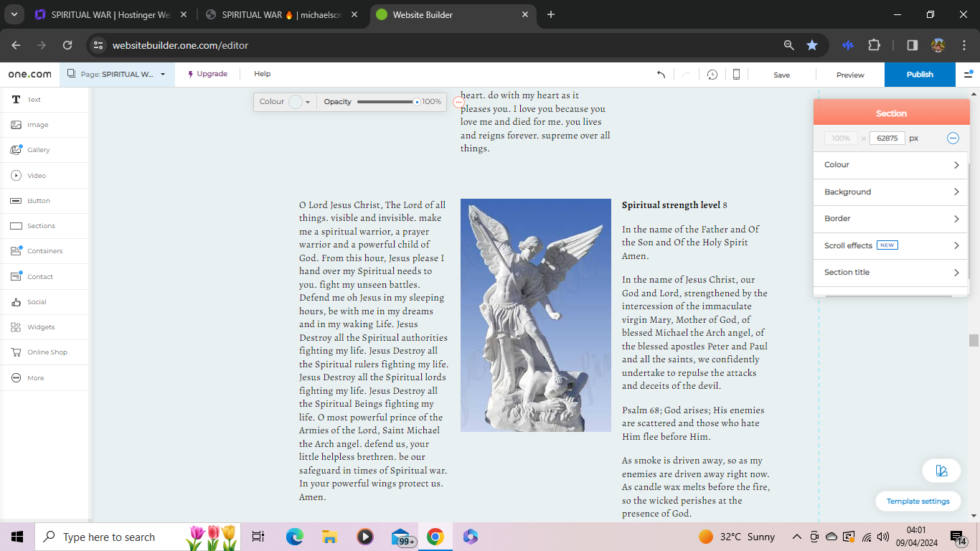
Task: Open the Help menu
Action: (x=263, y=74)
